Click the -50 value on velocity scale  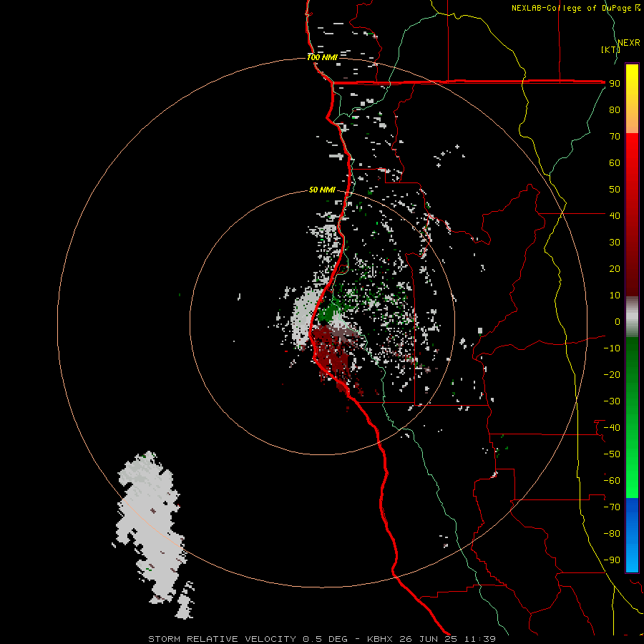coord(612,454)
